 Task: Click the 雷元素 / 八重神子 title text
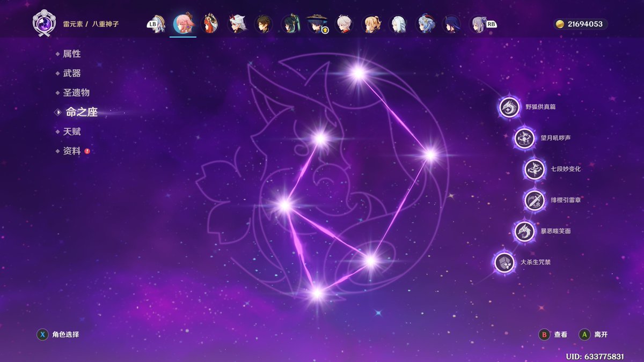pos(91,25)
